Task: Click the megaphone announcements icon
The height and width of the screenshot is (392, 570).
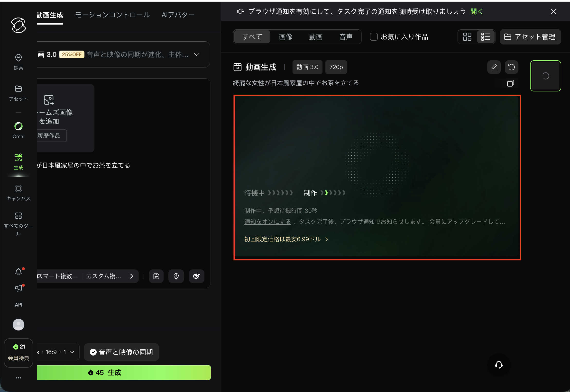Action: 18,288
